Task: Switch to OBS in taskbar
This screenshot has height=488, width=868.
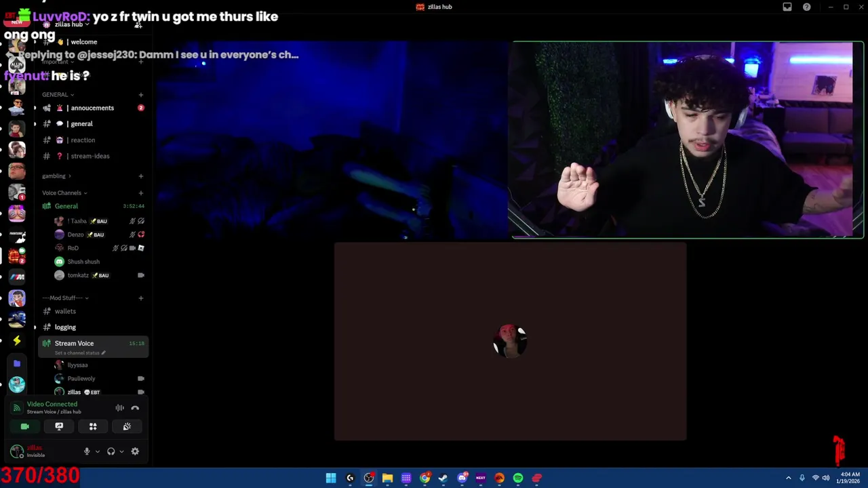Action: (369, 478)
